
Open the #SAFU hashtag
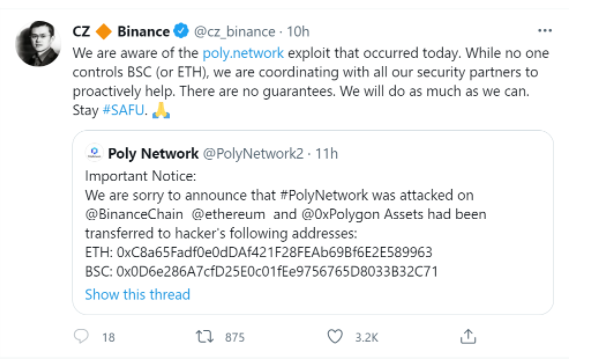[x=123, y=110]
